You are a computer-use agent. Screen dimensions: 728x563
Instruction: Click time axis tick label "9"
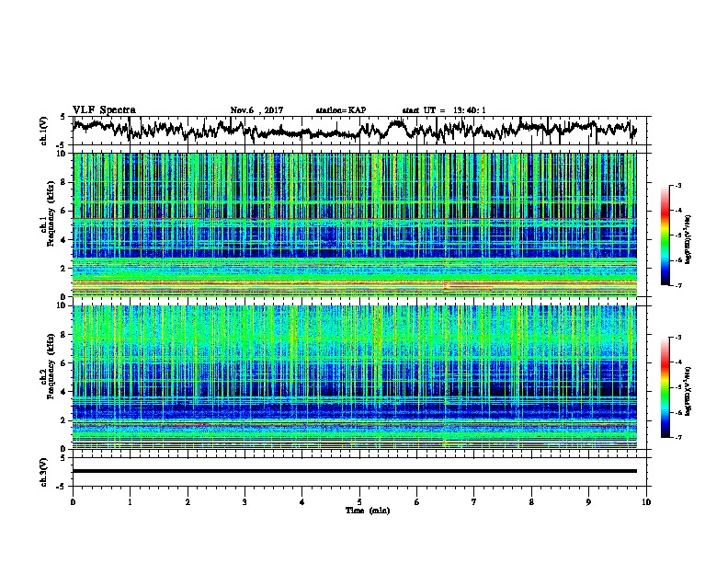pos(588,501)
